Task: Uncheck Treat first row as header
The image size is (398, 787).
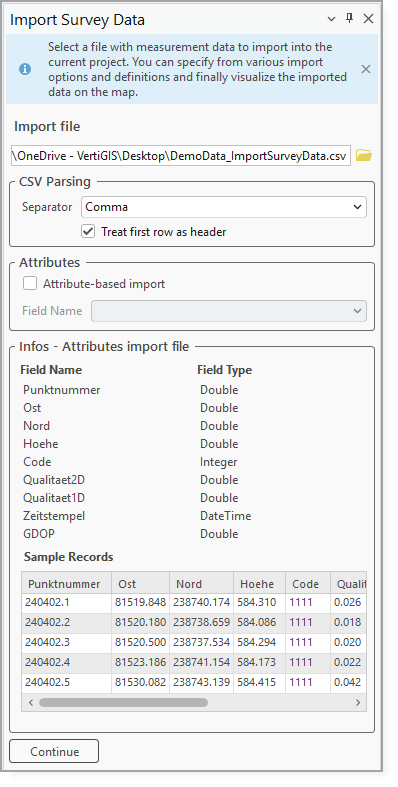Action: 88,231
